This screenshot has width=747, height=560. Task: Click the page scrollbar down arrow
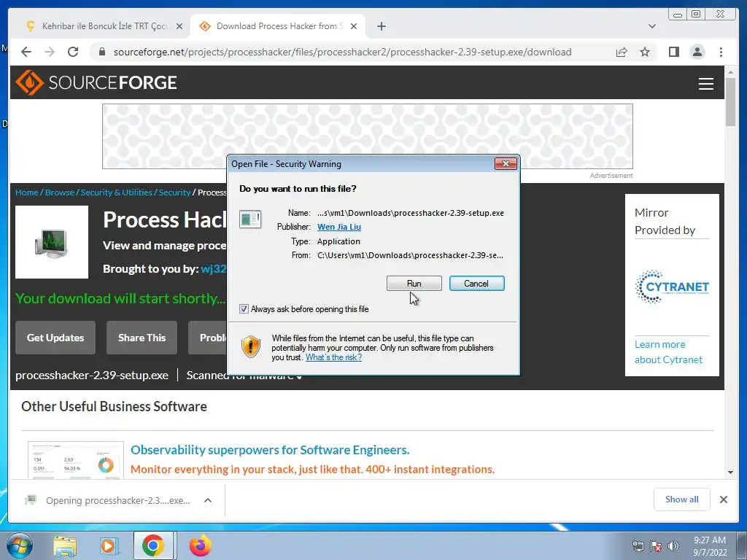[x=731, y=472]
